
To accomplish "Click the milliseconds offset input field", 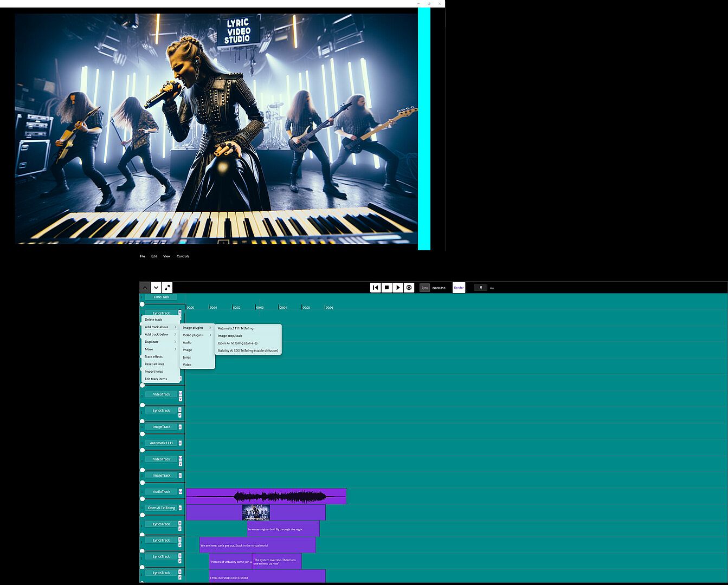I will (x=481, y=288).
